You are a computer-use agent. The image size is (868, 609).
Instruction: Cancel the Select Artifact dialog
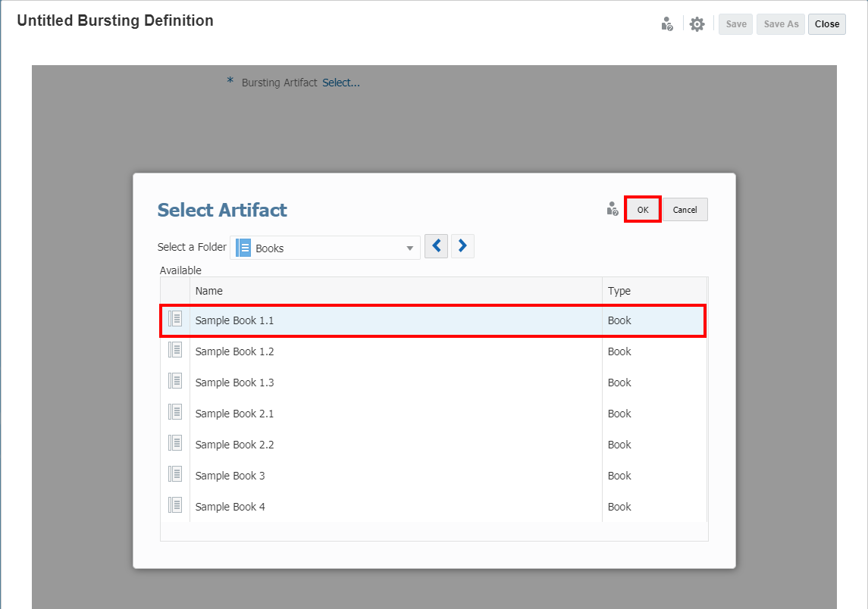pos(685,210)
